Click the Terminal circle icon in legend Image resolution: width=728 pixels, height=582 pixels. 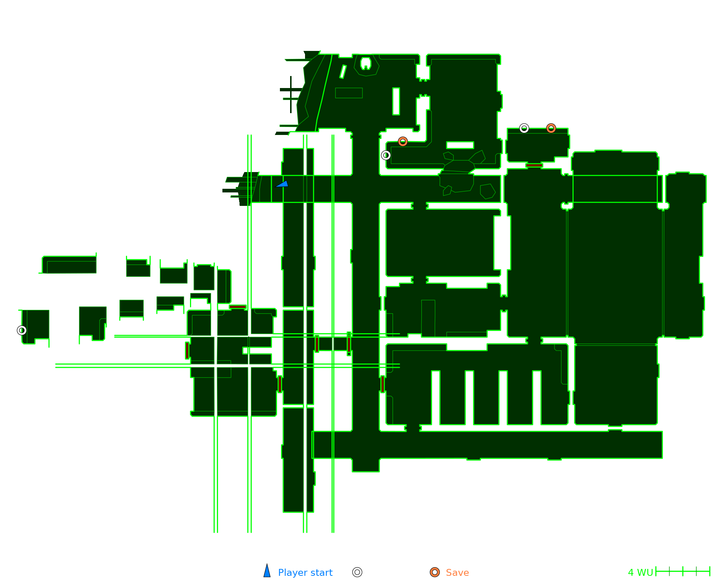[357, 572]
